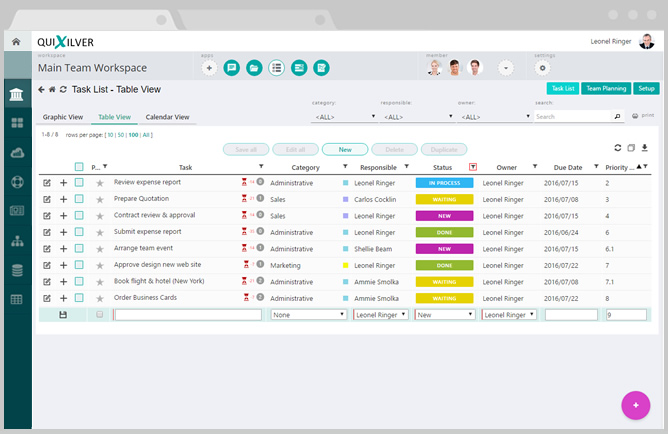Open the org chart sidebar icon
This screenshot has width=668, height=434.
coord(17,241)
